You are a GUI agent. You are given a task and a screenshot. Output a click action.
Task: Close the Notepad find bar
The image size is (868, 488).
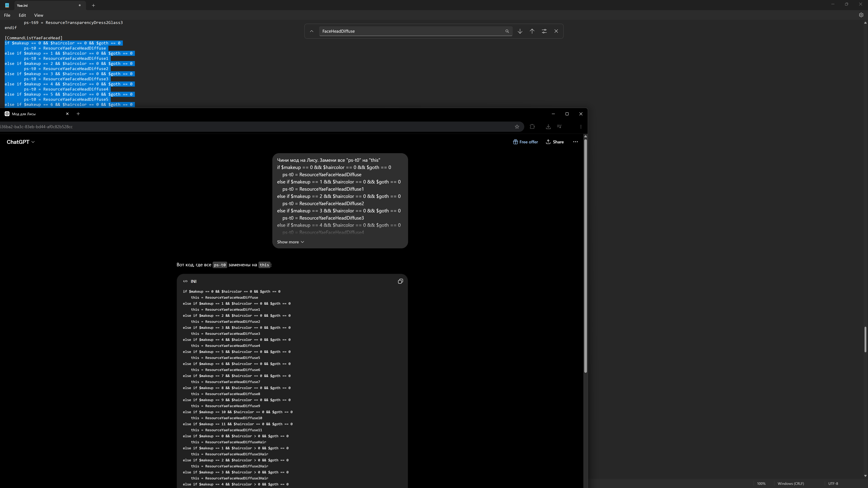coord(556,31)
